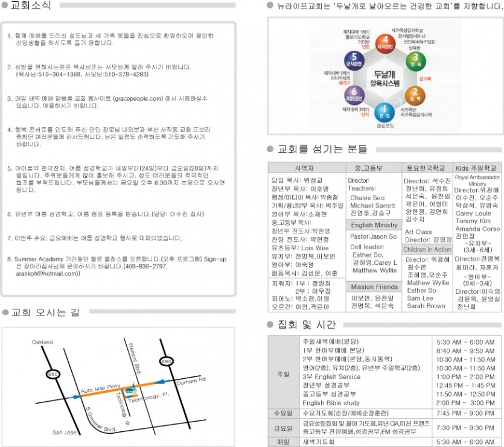Select the name Michael Sarrett
Viewport: 504px width, 447px height.
(372, 205)
